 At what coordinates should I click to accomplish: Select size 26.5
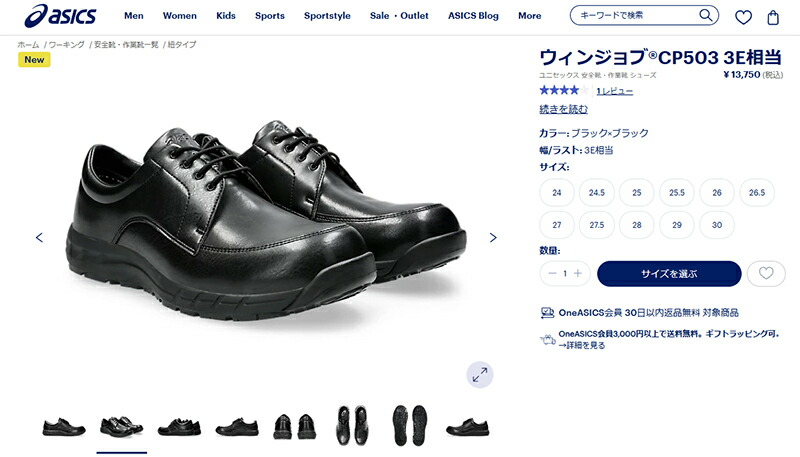click(757, 192)
